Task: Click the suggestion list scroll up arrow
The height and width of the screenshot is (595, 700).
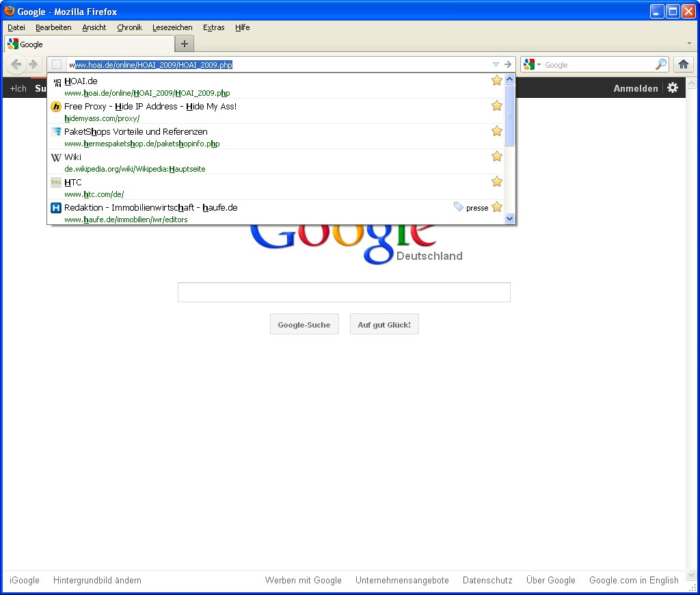Action: pos(509,79)
